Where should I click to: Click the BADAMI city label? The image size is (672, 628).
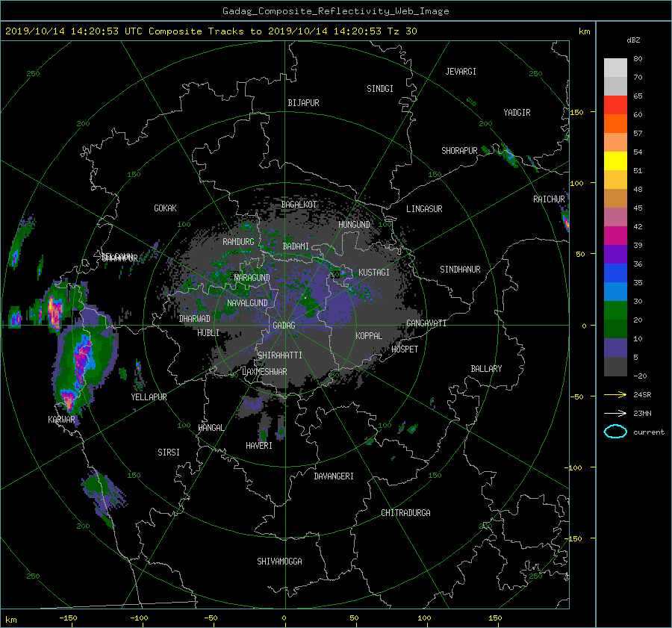[x=296, y=246]
